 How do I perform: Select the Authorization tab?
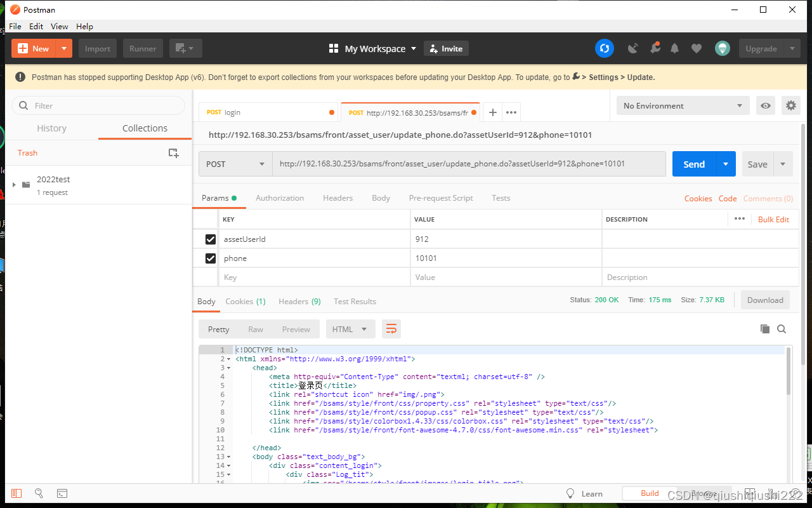point(280,198)
